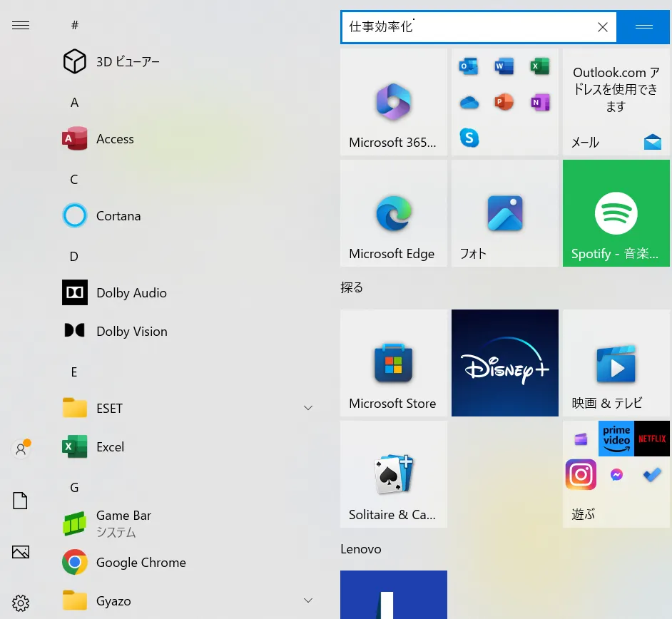
Task: Open Documents from Start sidebar
Action: [20, 501]
